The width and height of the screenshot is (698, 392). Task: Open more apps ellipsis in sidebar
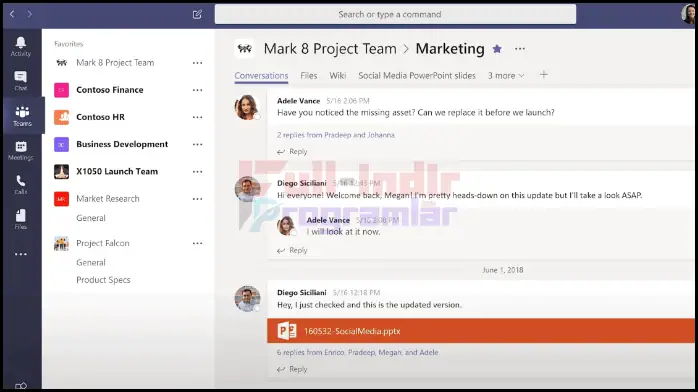[x=21, y=254]
